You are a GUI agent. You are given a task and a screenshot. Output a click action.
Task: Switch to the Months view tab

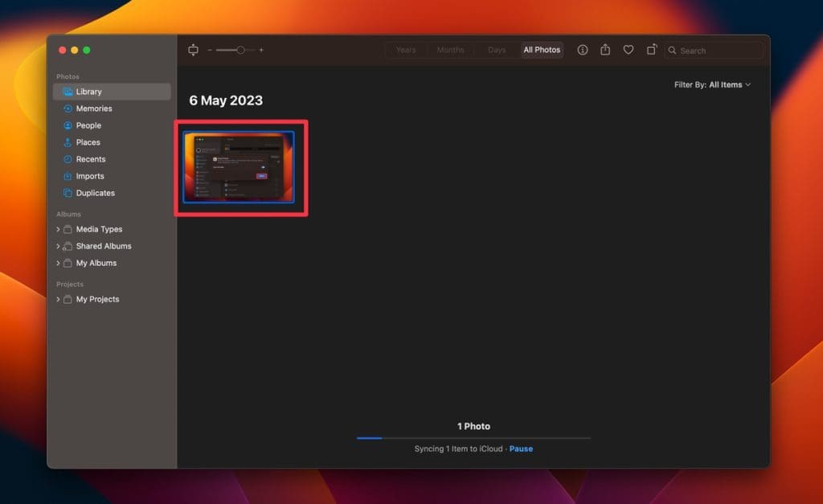pyautogui.click(x=450, y=50)
